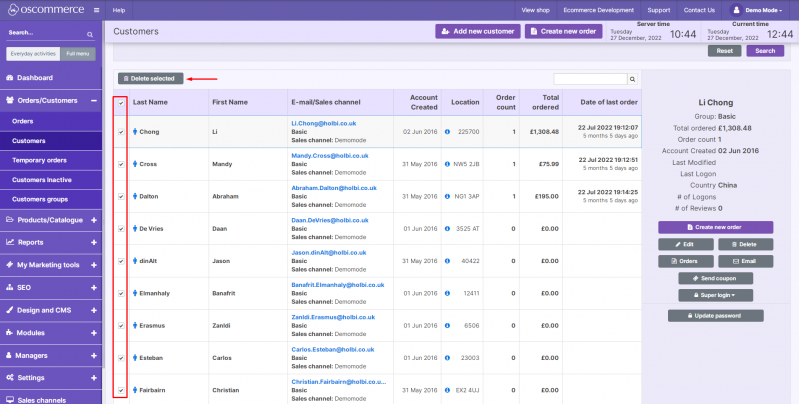Screen dimensions: 799x404
Task: Click the table search input field
Action: coord(589,79)
